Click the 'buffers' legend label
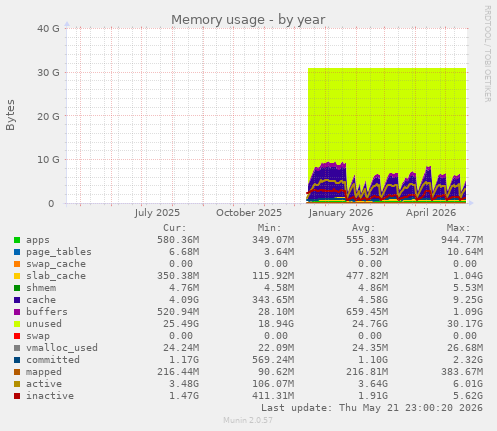 [x=47, y=312]
